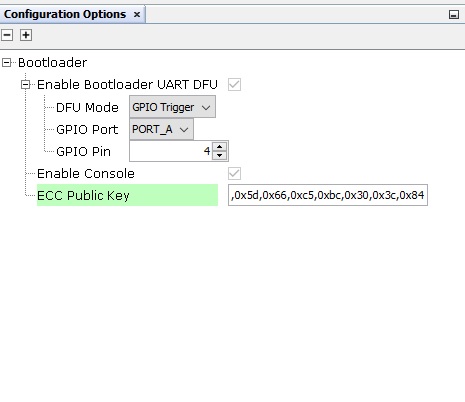Open the GPIO Port dropdown
The width and height of the screenshot is (465, 402).
161,129
